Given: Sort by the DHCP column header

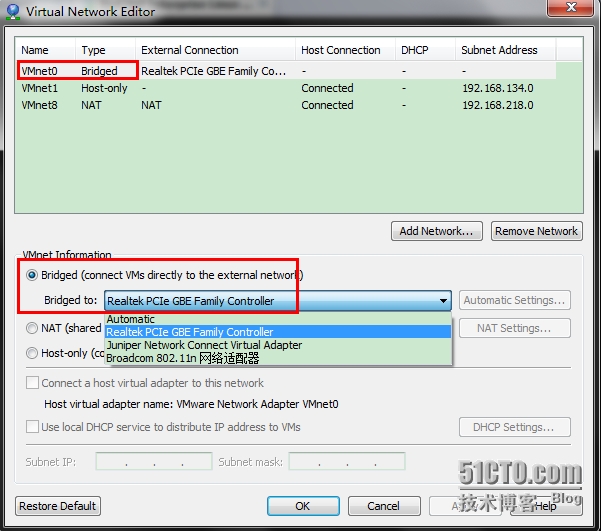Looking at the screenshot, I should click(x=425, y=50).
